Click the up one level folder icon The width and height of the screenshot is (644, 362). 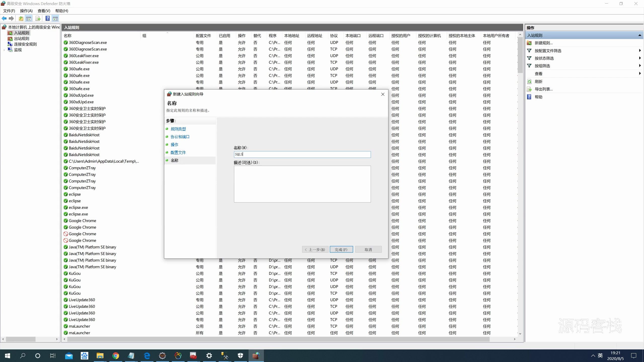tap(21, 18)
